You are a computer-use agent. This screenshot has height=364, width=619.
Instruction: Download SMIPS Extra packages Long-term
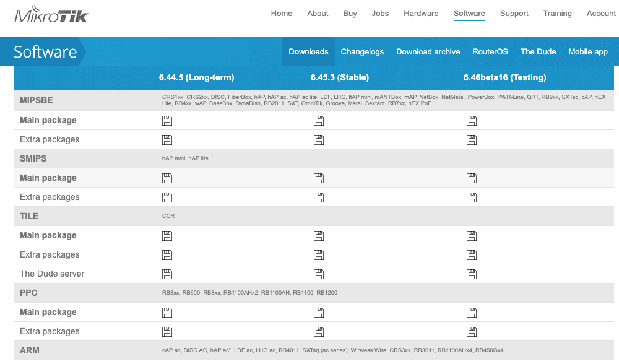pos(167,197)
